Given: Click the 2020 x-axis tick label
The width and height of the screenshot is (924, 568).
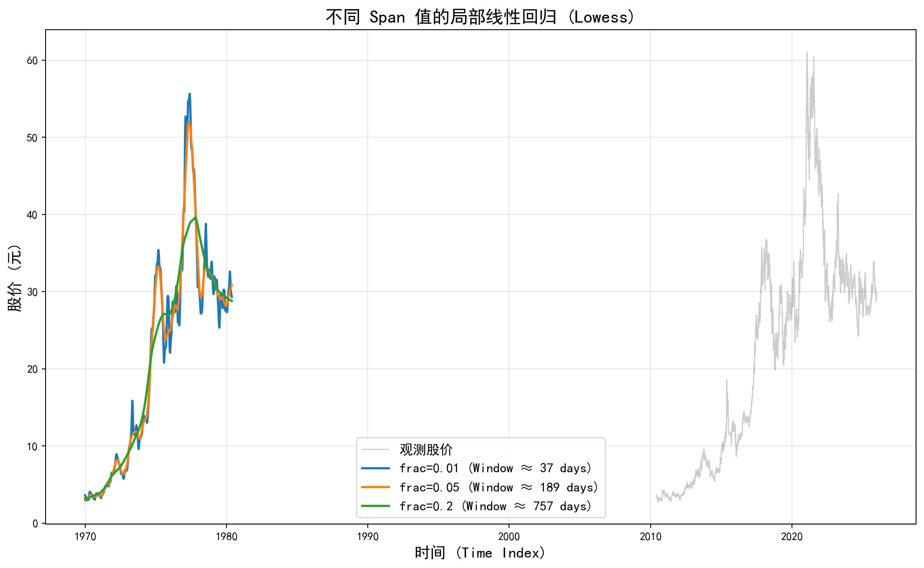Looking at the screenshot, I should coord(792,537).
